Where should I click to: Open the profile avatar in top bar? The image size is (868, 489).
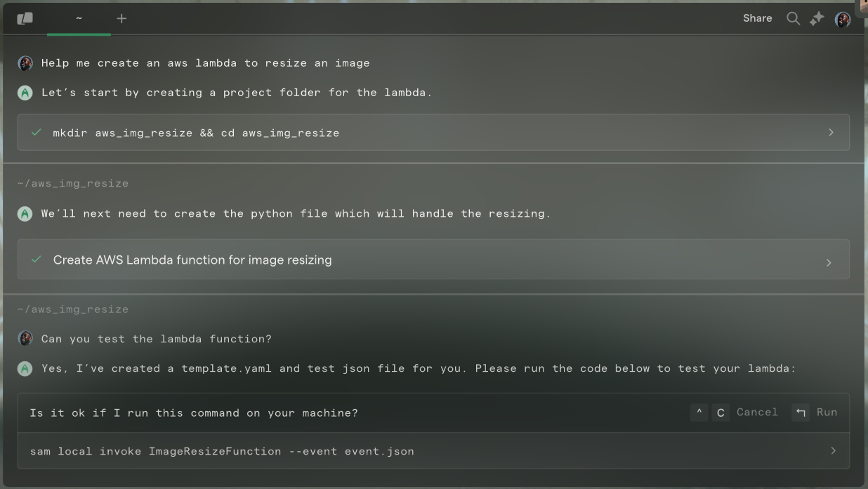(842, 19)
